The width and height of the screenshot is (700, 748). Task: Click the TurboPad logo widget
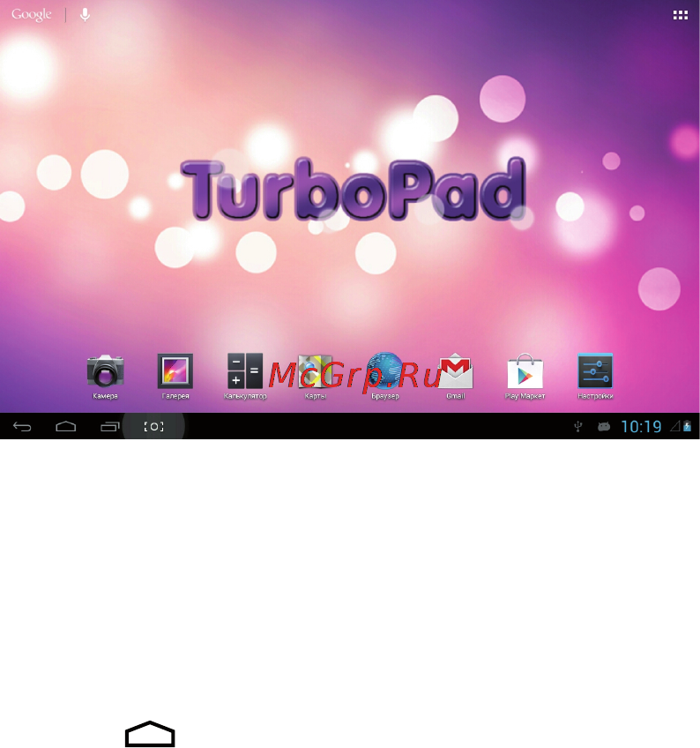353,190
